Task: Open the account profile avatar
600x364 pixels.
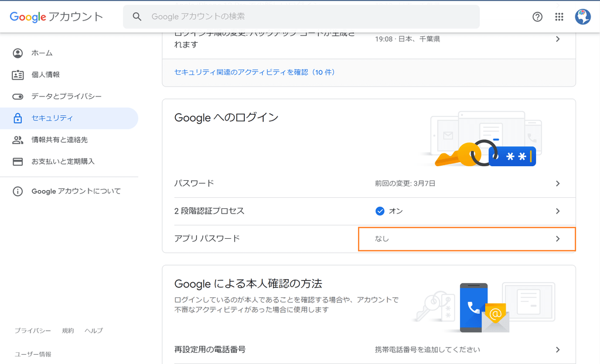Action: [x=583, y=17]
